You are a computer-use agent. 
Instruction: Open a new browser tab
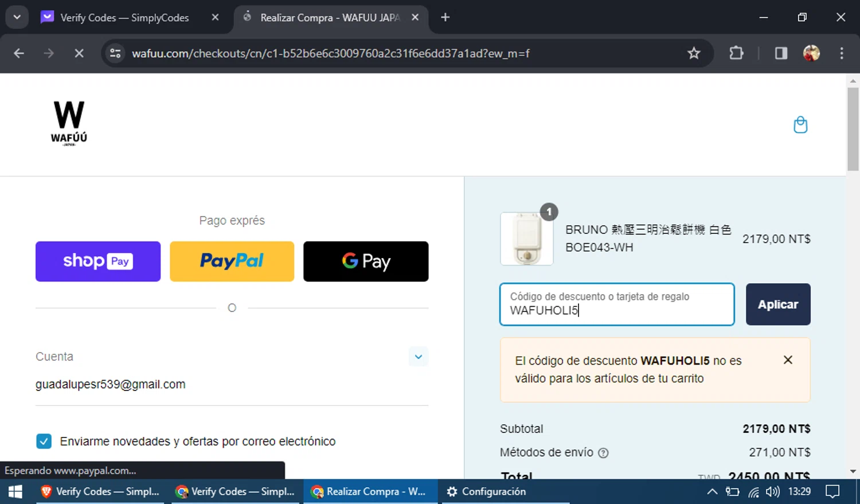(445, 17)
